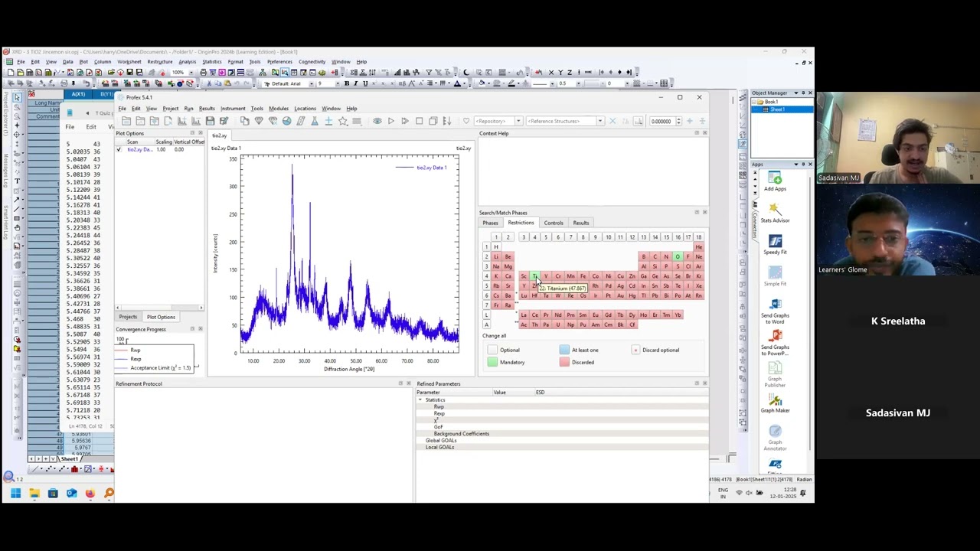Launch the Simple Fit app
This screenshot has width=980, height=551.
775,276
